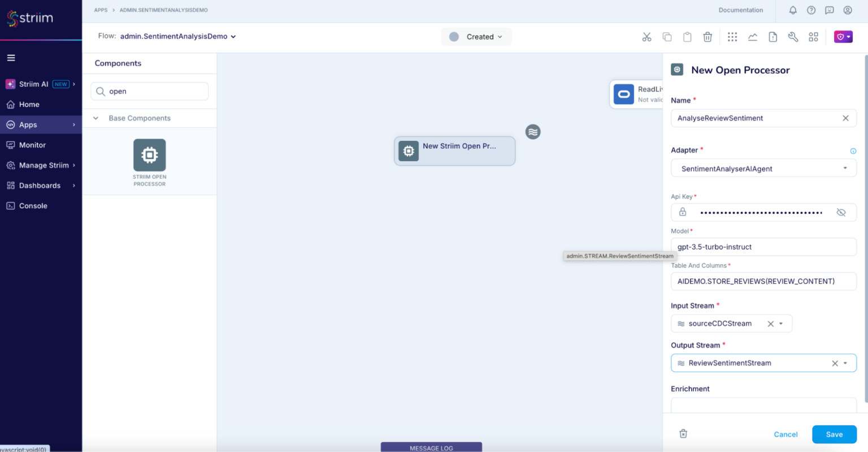868x452 pixels.
Task: Open the help question mark icon
Action: pos(811,10)
